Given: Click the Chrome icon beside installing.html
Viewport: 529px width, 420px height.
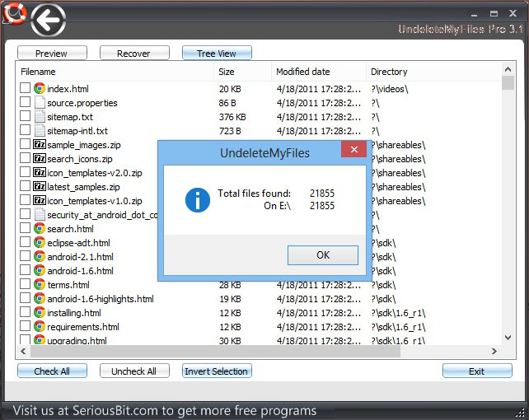Looking at the screenshot, I should click(40, 312).
